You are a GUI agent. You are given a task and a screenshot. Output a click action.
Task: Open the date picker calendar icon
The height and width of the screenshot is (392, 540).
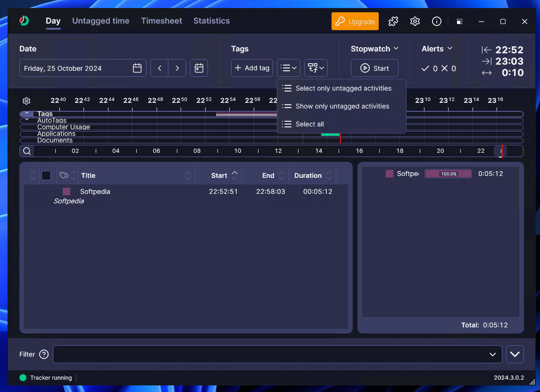point(137,68)
